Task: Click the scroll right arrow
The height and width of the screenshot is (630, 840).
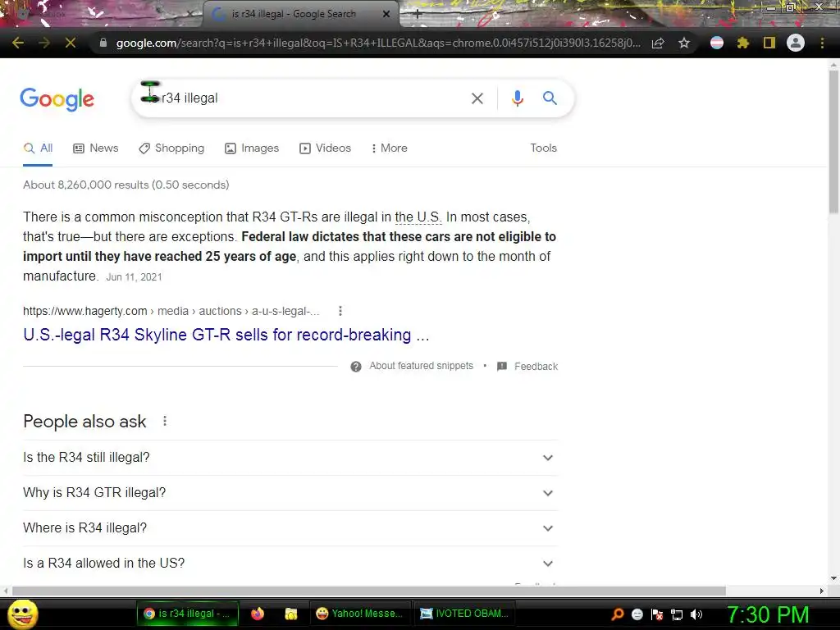Action: [822, 591]
